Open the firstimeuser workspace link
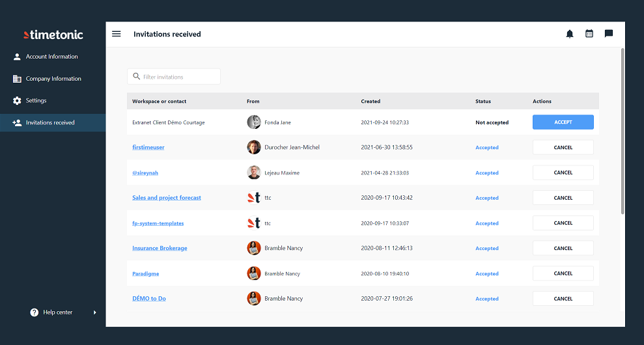 (x=148, y=148)
